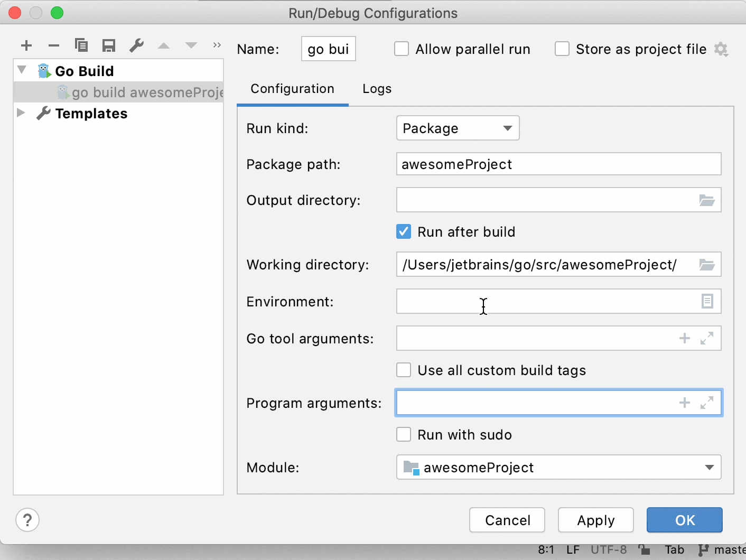Image resolution: width=746 pixels, height=560 pixels.
Task: Switch to the Logs tab
Action: [x=376, y=89]
